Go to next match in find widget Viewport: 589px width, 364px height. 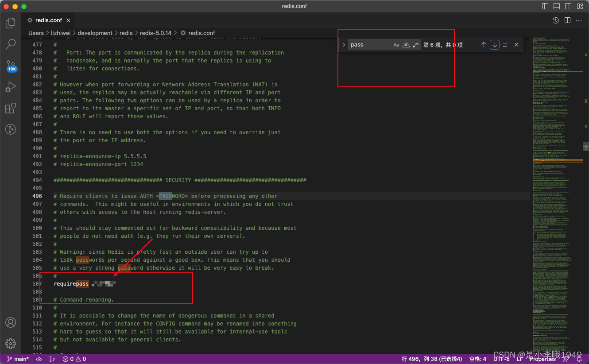point(495,45)
